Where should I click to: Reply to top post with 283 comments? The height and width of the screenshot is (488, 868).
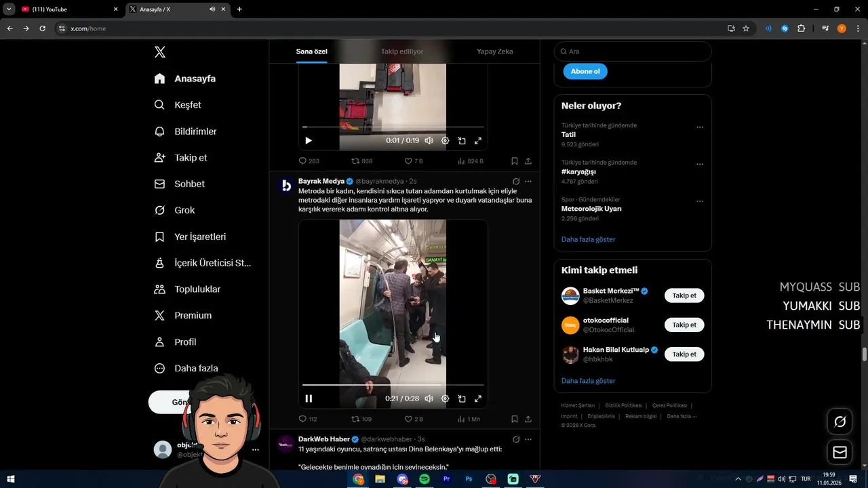(x=309, y=161)
